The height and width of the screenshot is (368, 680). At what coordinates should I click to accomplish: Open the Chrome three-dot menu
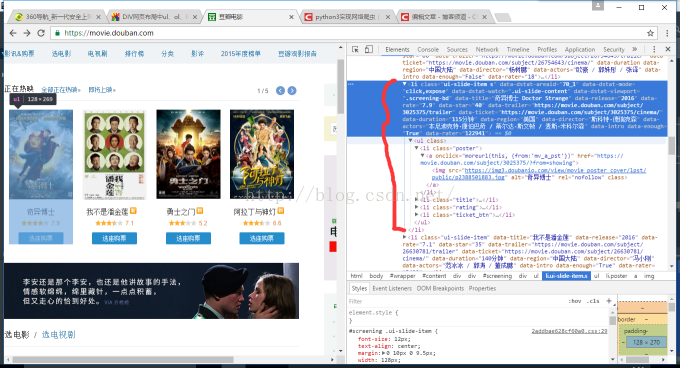click(667, 33)
